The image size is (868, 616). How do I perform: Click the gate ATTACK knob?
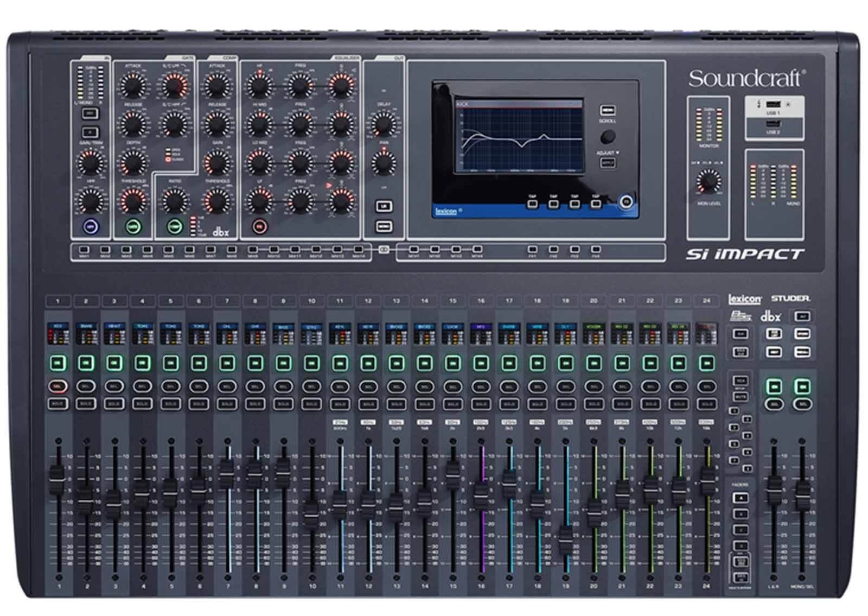tap(133, 86)
